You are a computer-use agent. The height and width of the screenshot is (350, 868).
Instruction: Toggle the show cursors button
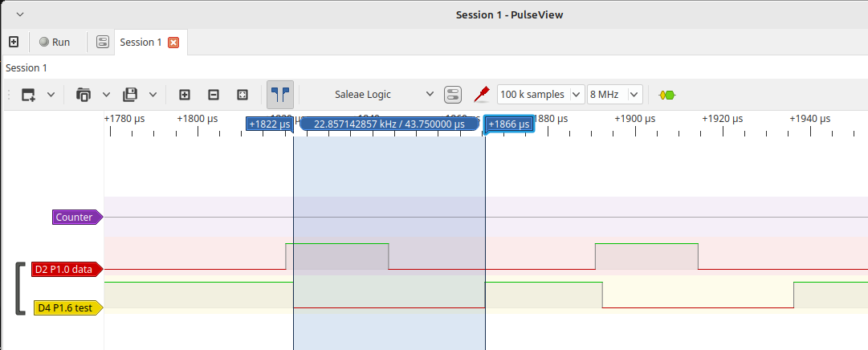(280, 95)
